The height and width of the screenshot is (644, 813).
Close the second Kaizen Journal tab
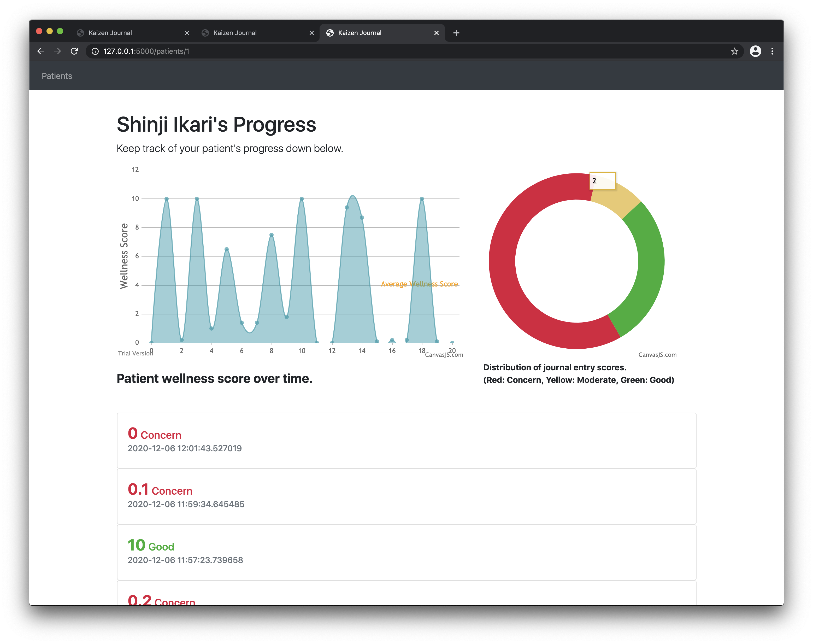click(x=311, y=33)
